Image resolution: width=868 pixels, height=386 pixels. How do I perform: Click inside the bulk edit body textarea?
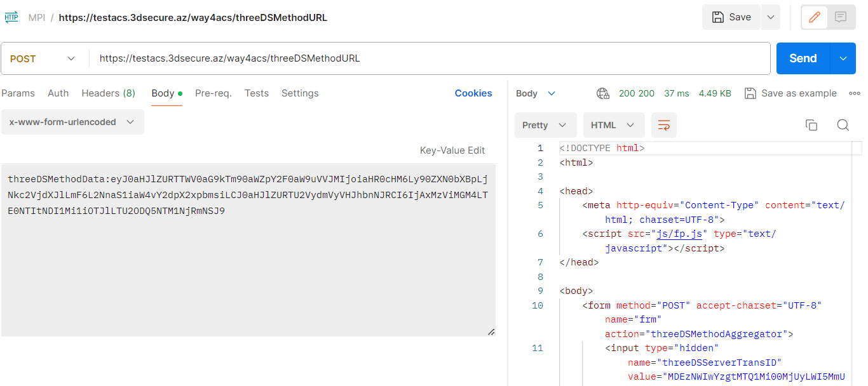click(x=248, y=250)
